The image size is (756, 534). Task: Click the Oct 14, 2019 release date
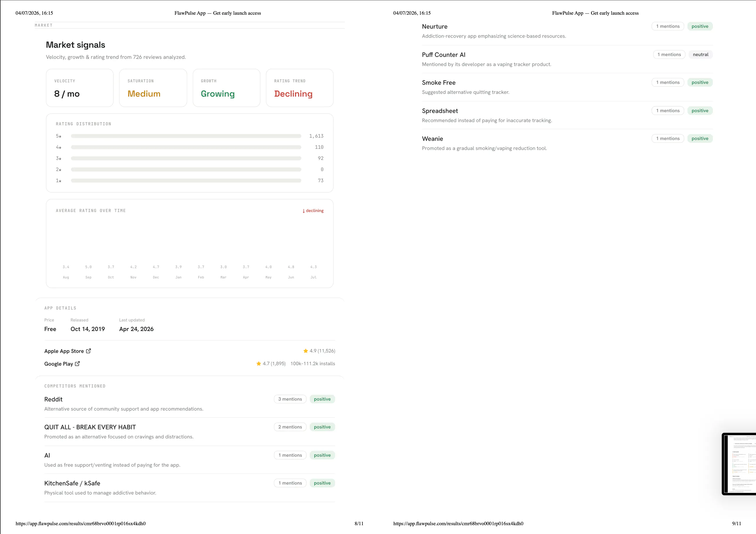(88, 329)
